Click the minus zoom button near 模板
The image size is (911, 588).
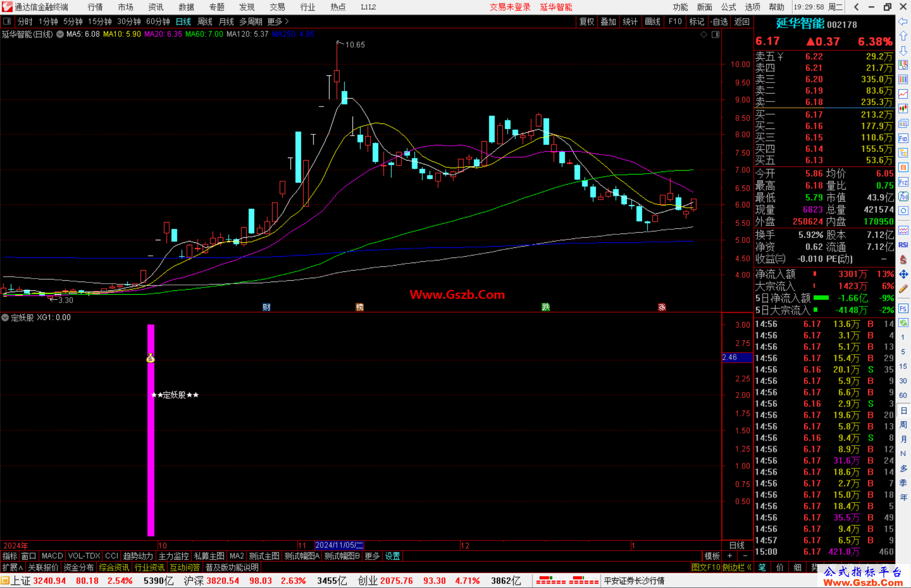tap(745, 556)
